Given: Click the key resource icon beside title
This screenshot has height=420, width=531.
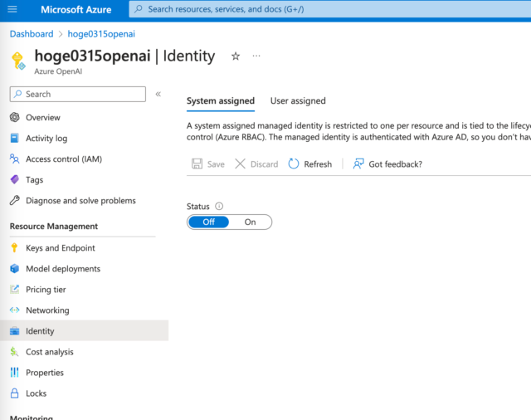Looking at the screenshot, I should tap(18, 61).
